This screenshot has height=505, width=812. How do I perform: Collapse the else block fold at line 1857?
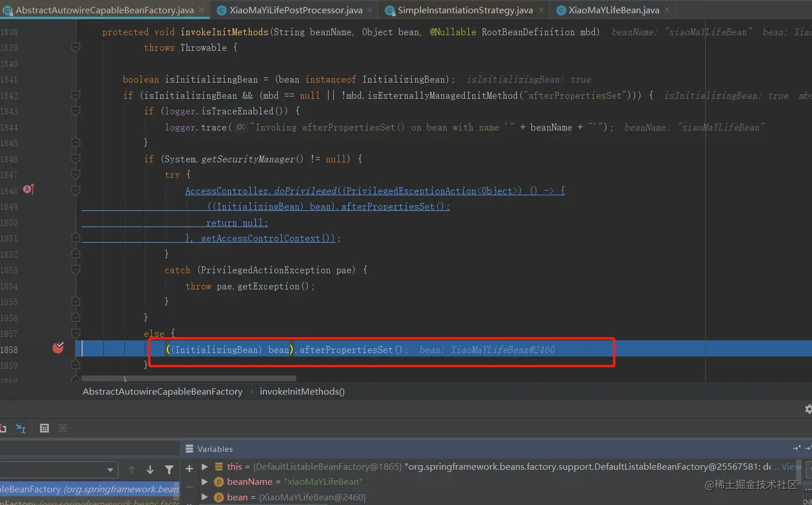76,333
